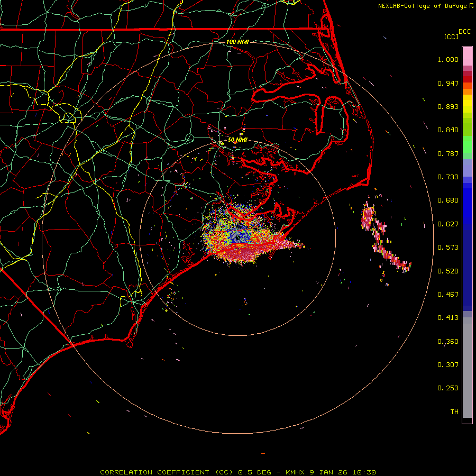
Task: Select the 0.680 scale value
Action: (x=448, y=200)
